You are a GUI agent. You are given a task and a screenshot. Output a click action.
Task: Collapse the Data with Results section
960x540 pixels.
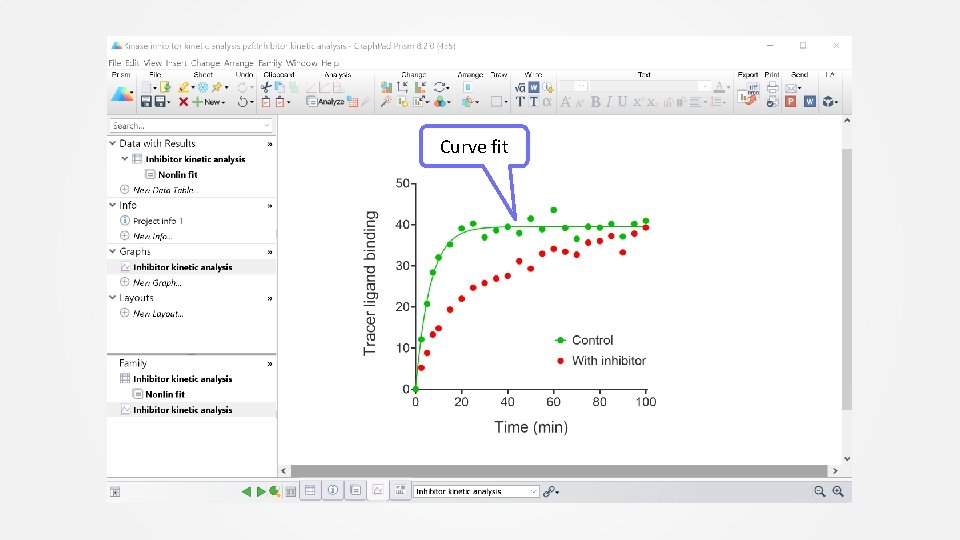pos(113,143)
